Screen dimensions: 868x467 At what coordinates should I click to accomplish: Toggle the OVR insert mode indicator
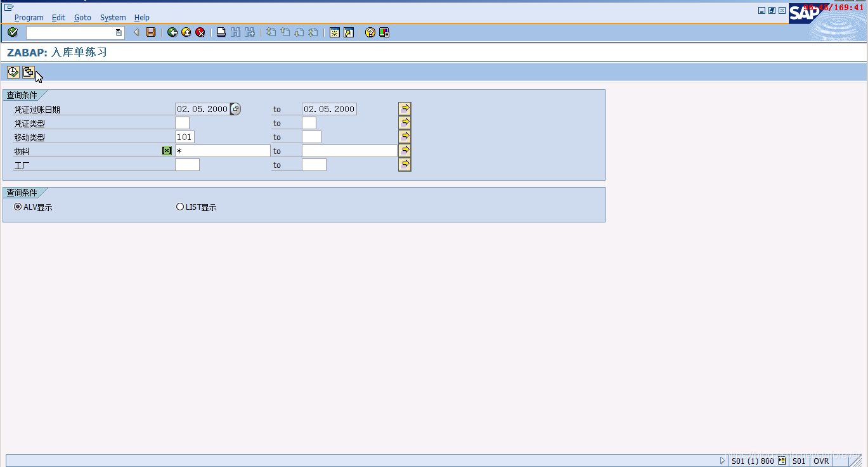(x=821, y=461)
